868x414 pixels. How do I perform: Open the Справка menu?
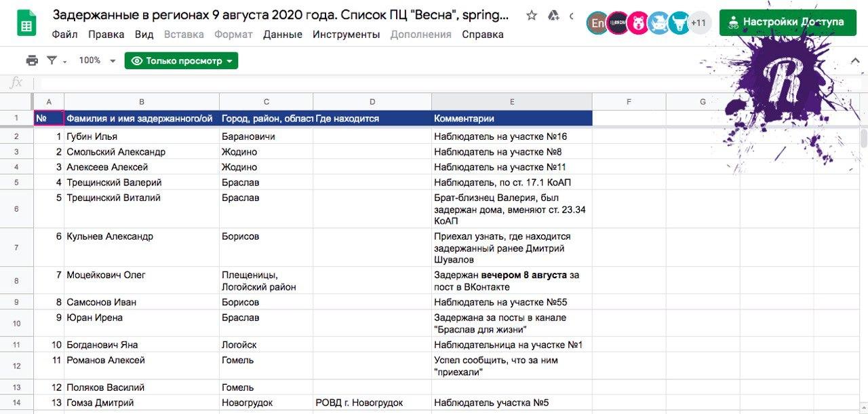pyautogui.click(x=483, y=35)
